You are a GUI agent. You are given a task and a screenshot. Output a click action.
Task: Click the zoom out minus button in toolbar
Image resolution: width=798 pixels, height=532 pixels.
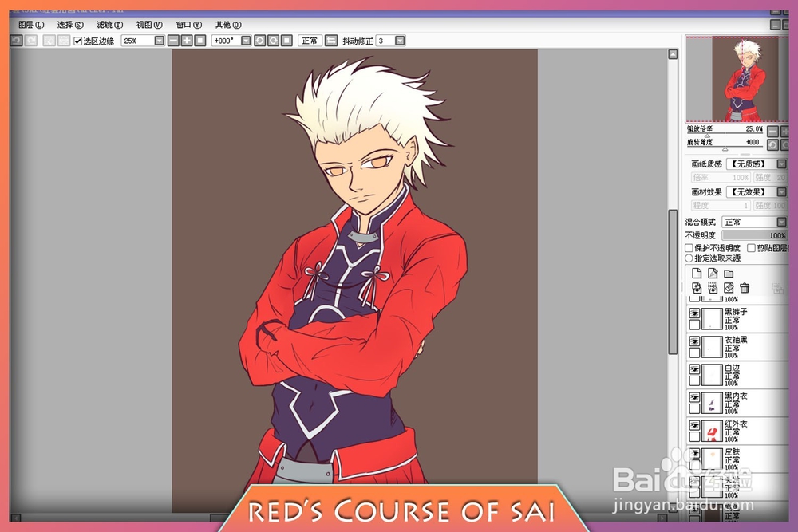173,41
